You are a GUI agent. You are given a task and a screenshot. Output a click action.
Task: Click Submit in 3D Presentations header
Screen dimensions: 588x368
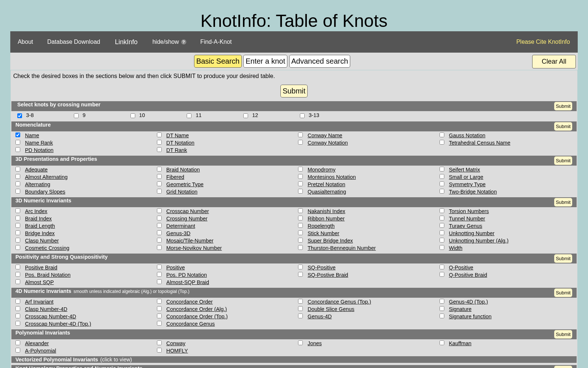click(x=563, y=161)
